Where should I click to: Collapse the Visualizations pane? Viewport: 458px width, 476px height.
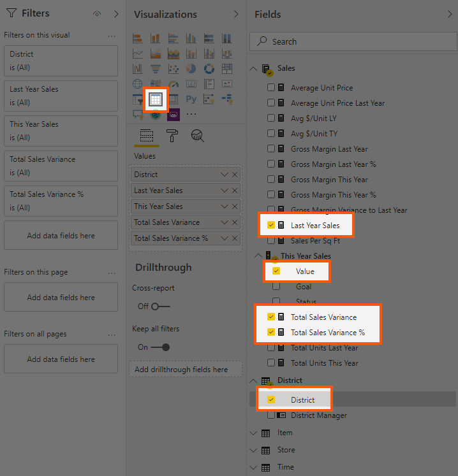coord(236,14)
